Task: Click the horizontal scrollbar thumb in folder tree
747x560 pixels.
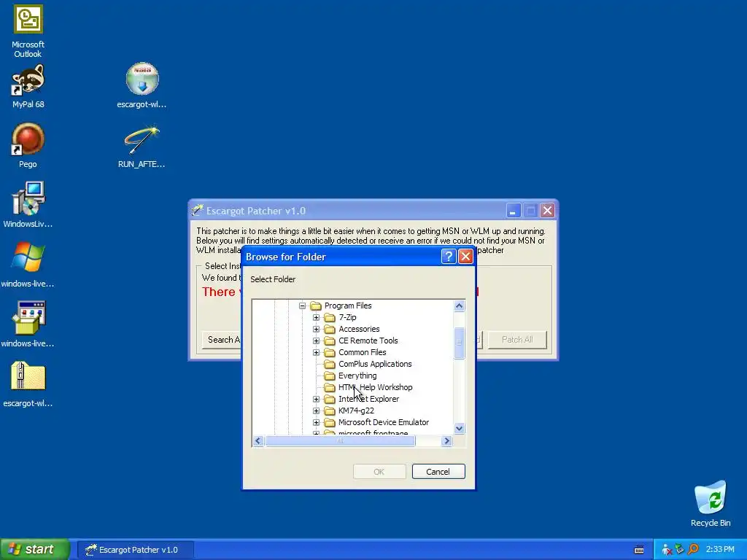Action: pos(340,441)
